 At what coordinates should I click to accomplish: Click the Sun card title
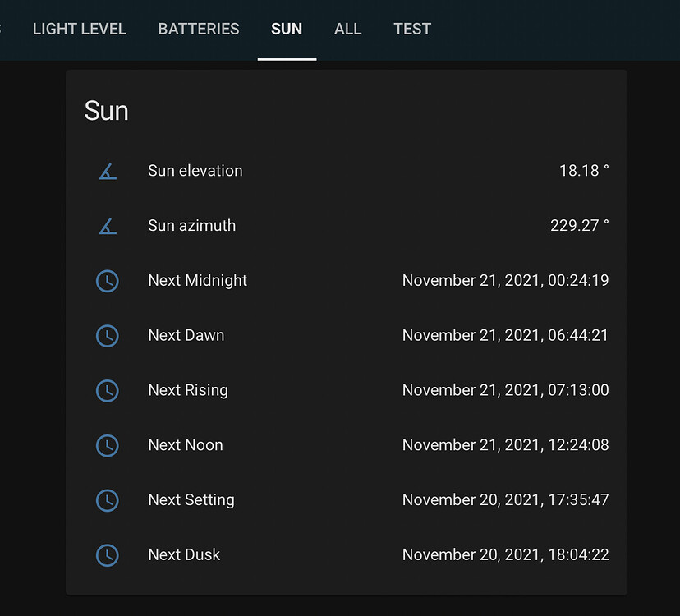(106, 111)
